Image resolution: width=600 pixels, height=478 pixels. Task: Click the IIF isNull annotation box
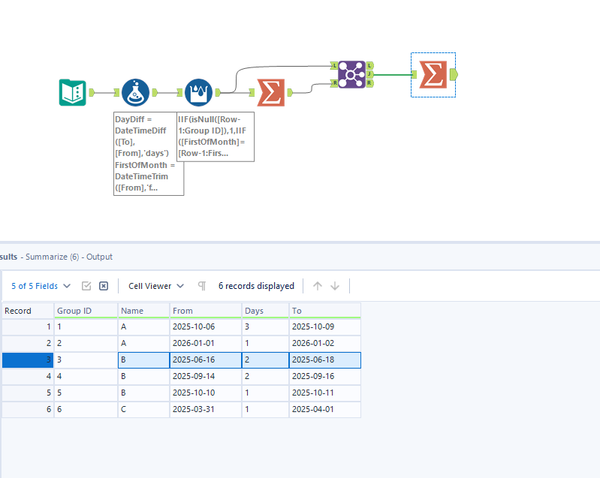coord(215,136)
